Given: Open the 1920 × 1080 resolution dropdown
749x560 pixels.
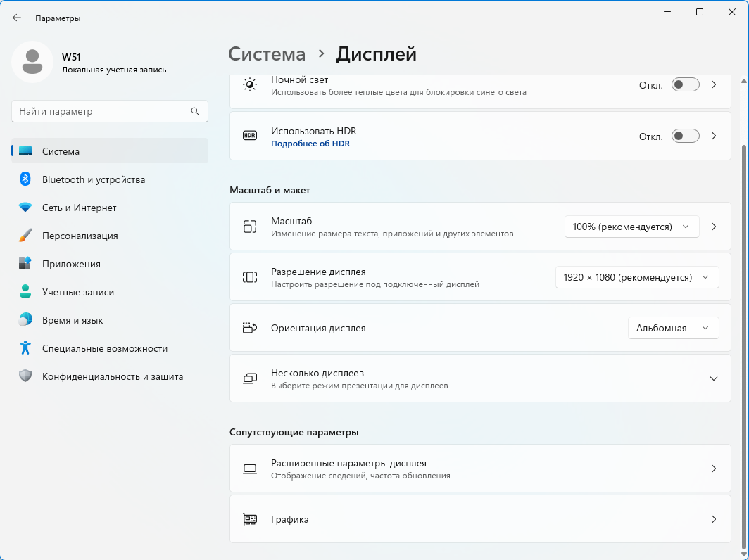Looking at the screenshot, I should [637, 277].
